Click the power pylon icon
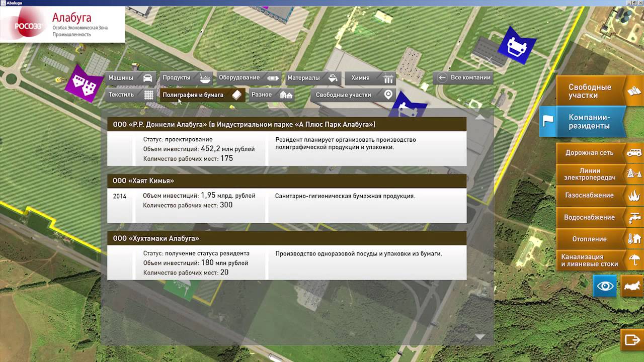The width and height of the screenshot is (644, 362). 633,174
